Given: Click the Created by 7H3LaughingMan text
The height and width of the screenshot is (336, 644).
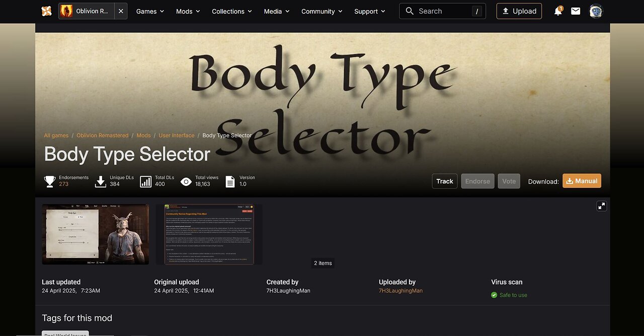Looking at the screenshot, I should coord(288,291).
